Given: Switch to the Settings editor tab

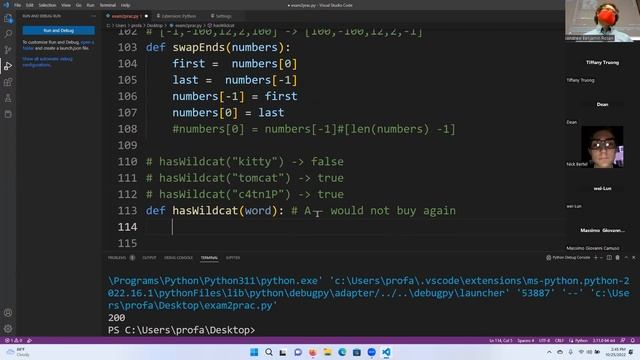Looking at the screenshot, I should 221,16.
